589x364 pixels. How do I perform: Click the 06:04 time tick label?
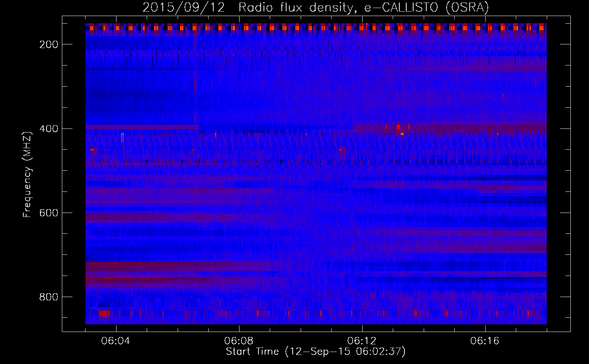point(116,341)
